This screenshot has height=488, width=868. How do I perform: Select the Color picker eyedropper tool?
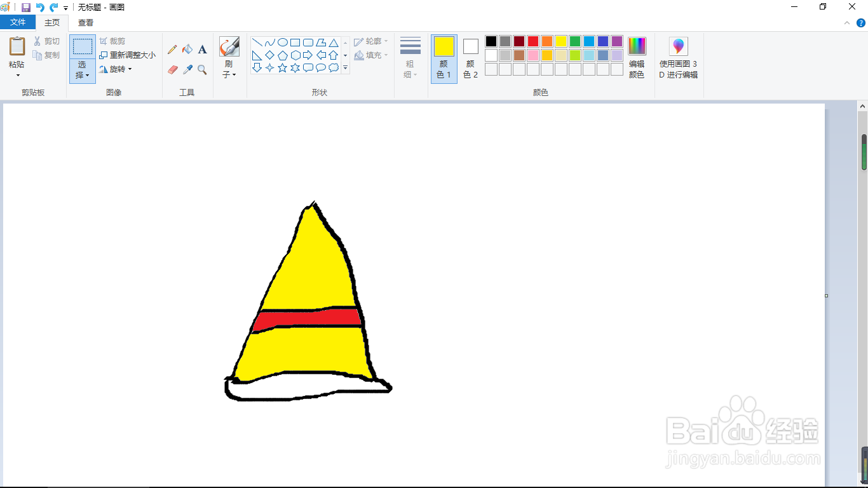coord(187,70)
